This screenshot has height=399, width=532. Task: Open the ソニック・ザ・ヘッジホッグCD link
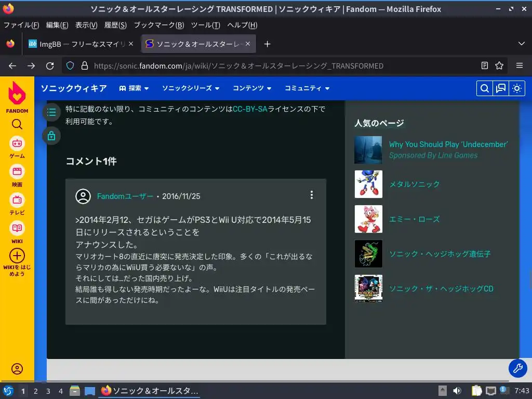click(x=441, y=289)
